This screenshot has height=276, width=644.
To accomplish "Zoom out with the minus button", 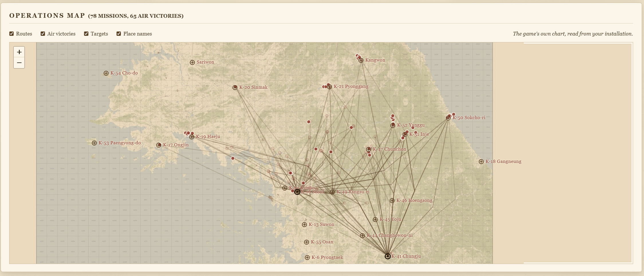I will [x=19, y=63].
